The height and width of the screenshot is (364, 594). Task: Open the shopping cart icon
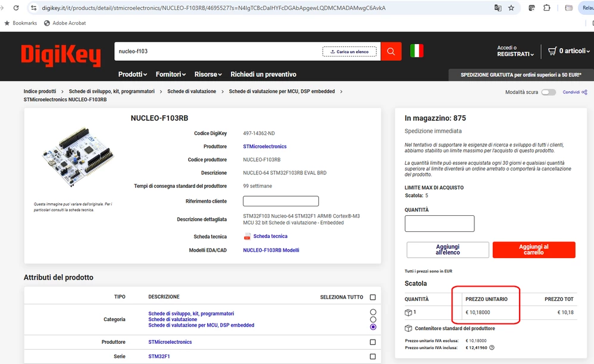pyautogui.click(x=552, y=51)
